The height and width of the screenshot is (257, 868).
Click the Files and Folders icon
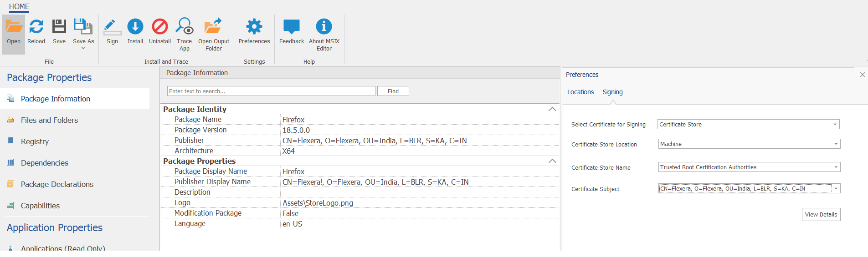[10, 120]
